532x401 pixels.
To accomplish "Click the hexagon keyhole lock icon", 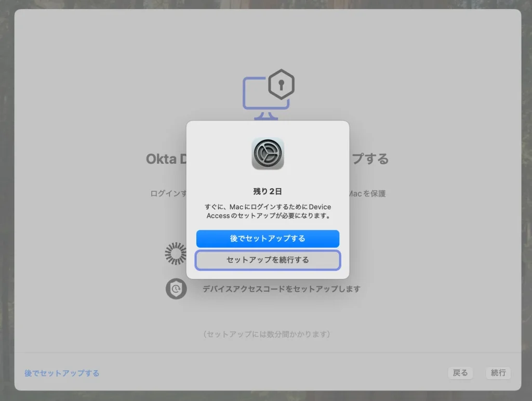I will tap(281, 84).
